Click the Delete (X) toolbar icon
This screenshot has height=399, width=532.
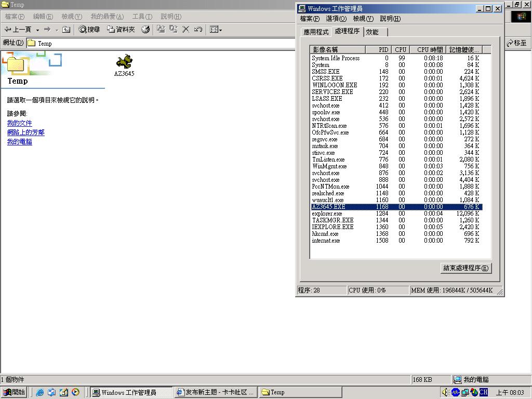pos(185,30)
